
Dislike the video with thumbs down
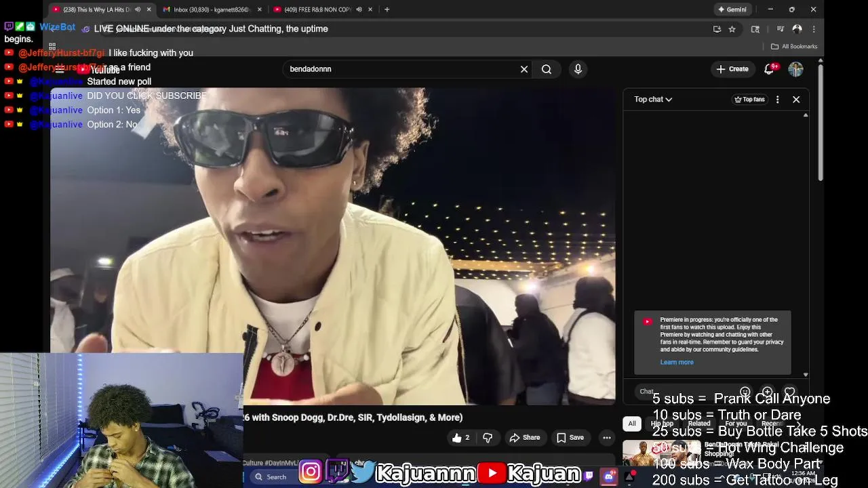tap(488, 438)
